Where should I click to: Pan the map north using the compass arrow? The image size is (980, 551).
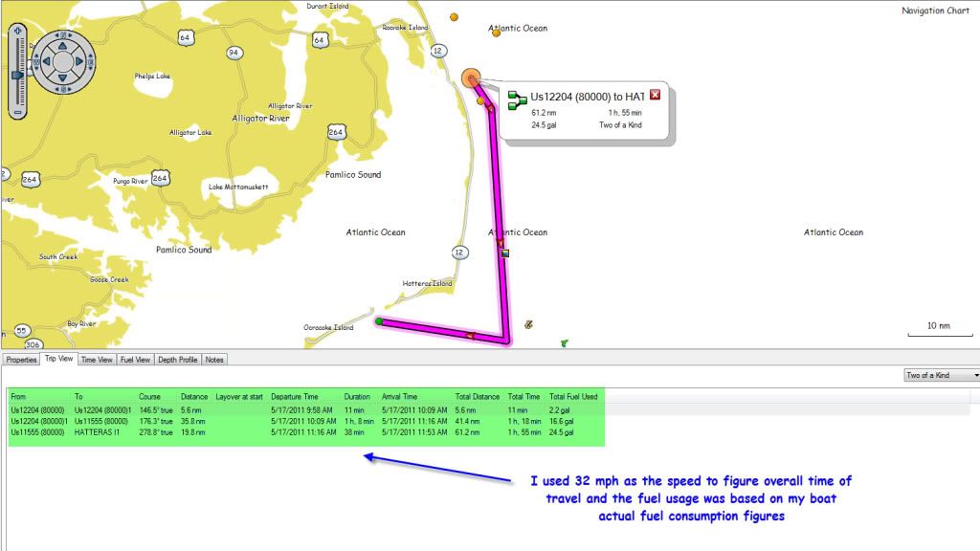[x=62, y=46]
